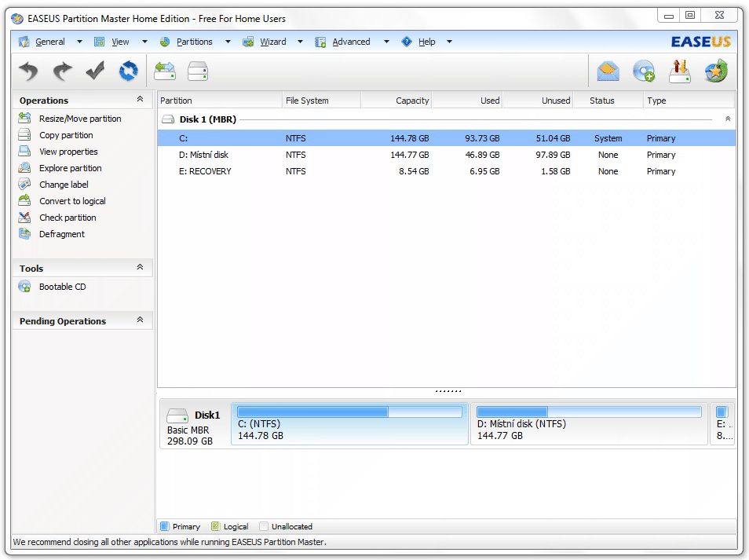Click the Check partition link
Viewport: 749px width, 560px height.
tap(68, 218)
